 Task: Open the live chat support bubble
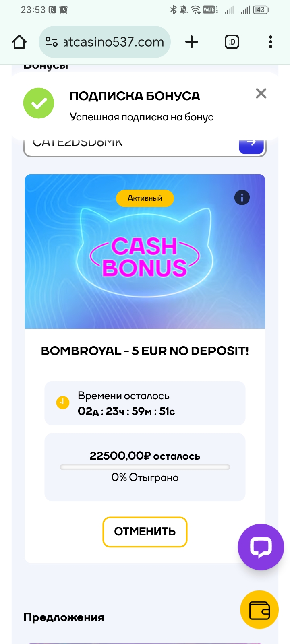[x=261, y=547]
